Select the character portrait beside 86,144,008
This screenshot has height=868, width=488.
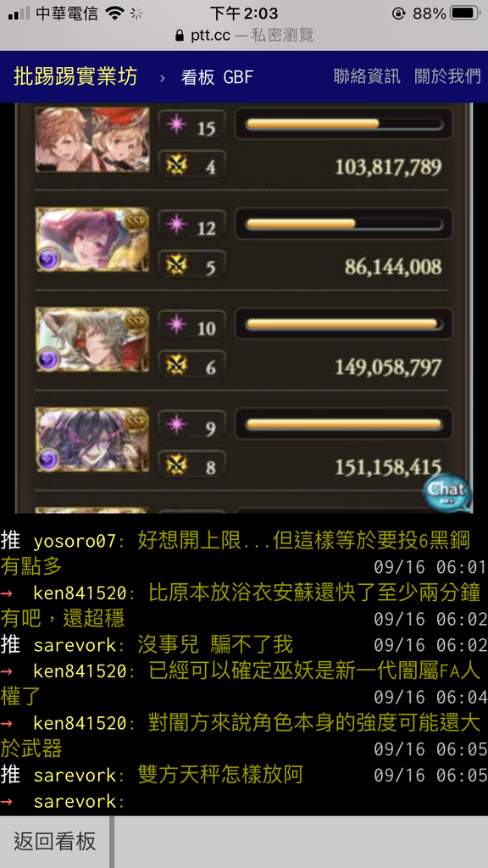92,240
